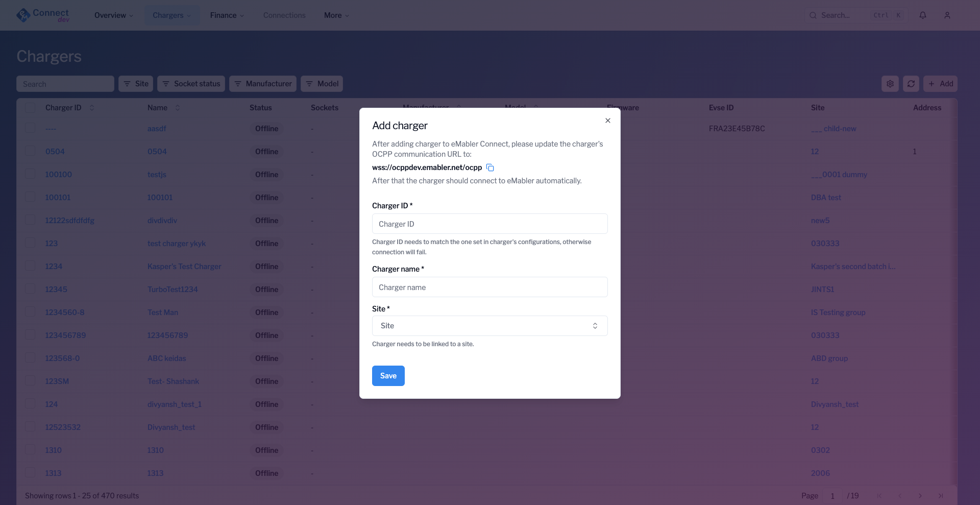The height and width of the screenshot is (505, 980).
Task: Open the Connections page
Action: 284,15
